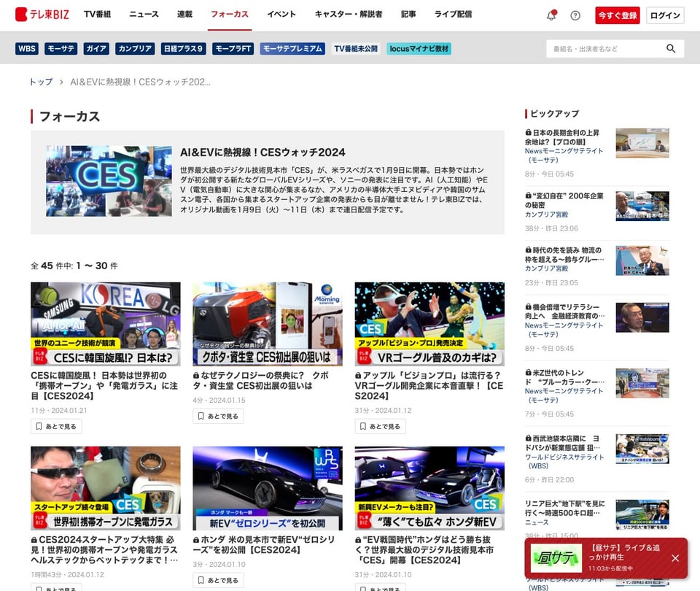Open the help question mark icon
The image size is (700, 591).
point(575,15)
